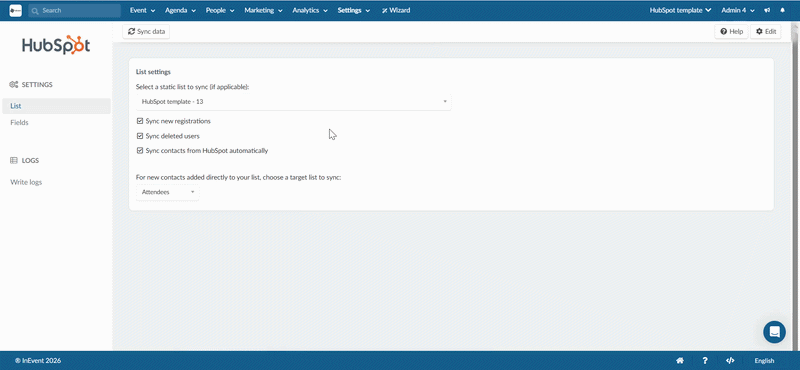Open Write logs in the sidebar

(x=26, y=182)
